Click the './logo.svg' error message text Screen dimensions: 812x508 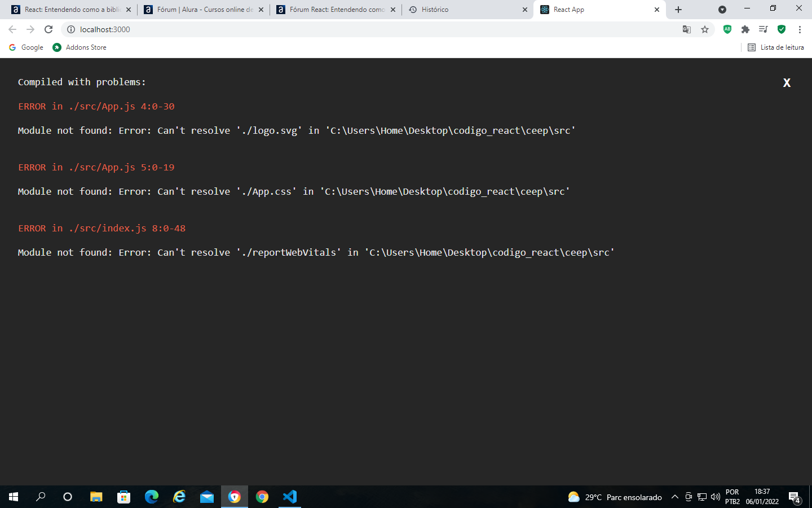[297, 130]
